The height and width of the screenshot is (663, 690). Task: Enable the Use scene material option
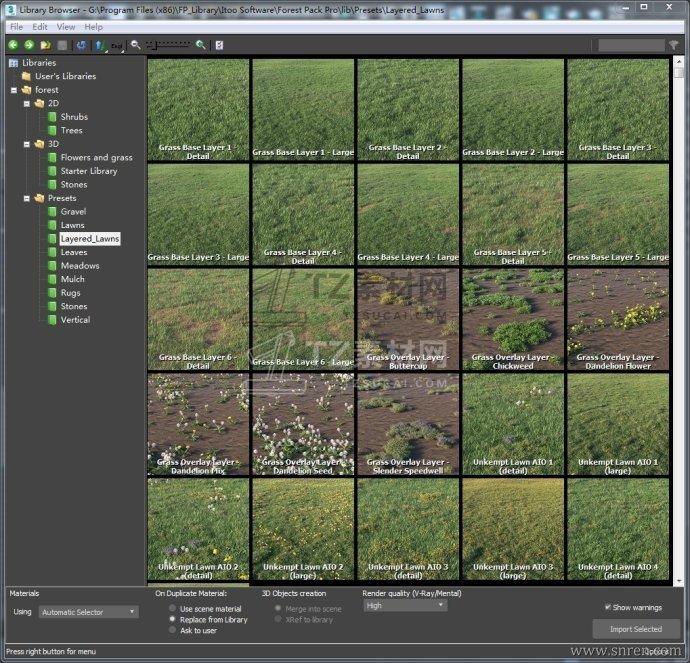[172, 608]
